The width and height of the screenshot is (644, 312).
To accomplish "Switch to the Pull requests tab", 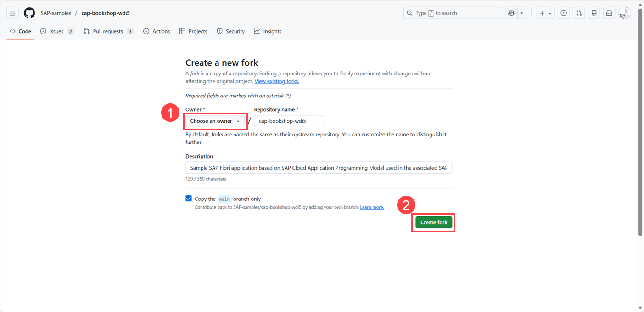I will (109, 31).
